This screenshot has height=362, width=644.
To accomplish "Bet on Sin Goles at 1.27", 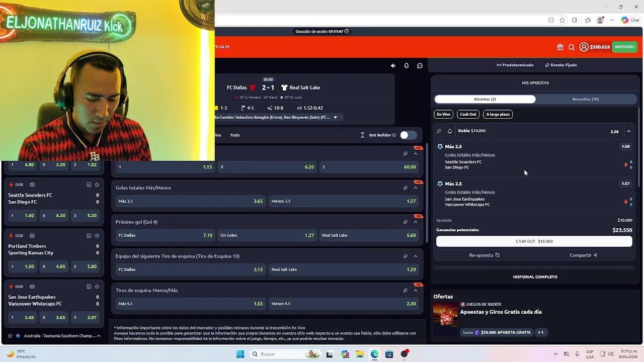I will [x=267, y=235].
